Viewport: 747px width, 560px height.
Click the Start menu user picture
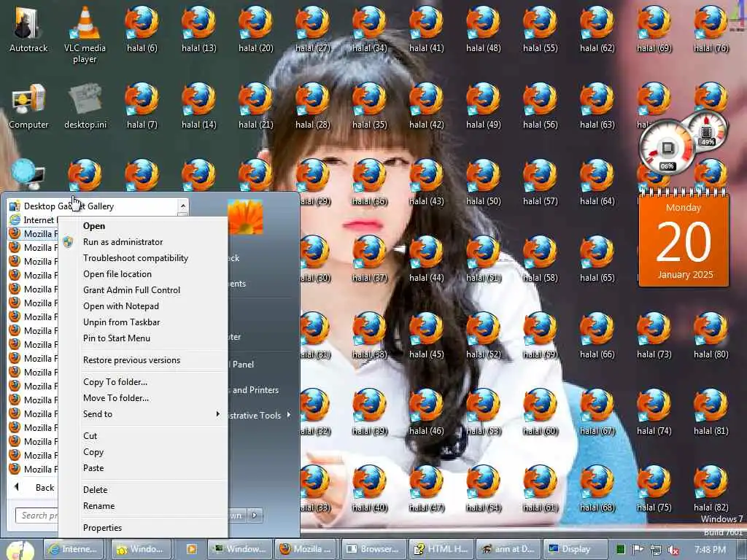point(245,217)
